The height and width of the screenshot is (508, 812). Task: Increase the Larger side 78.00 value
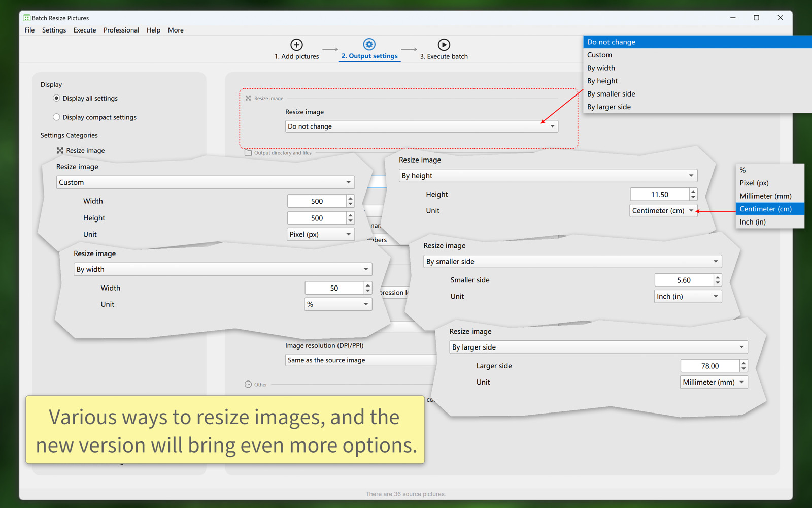point(743,363)
